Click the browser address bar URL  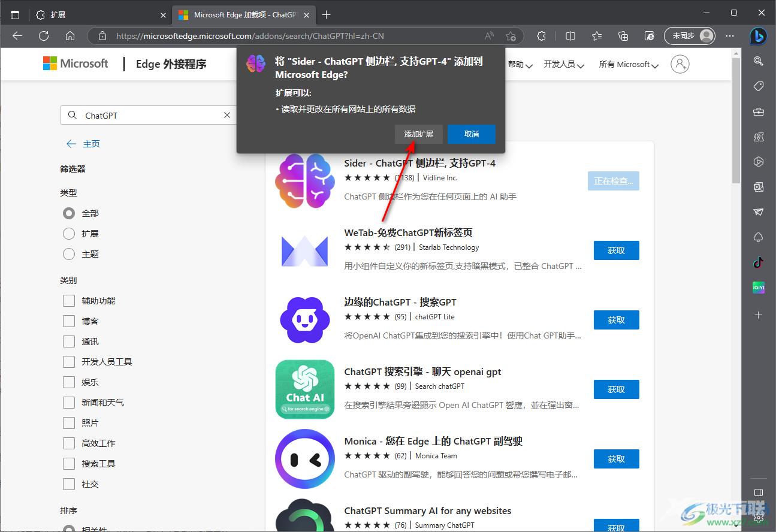[250, 36]
